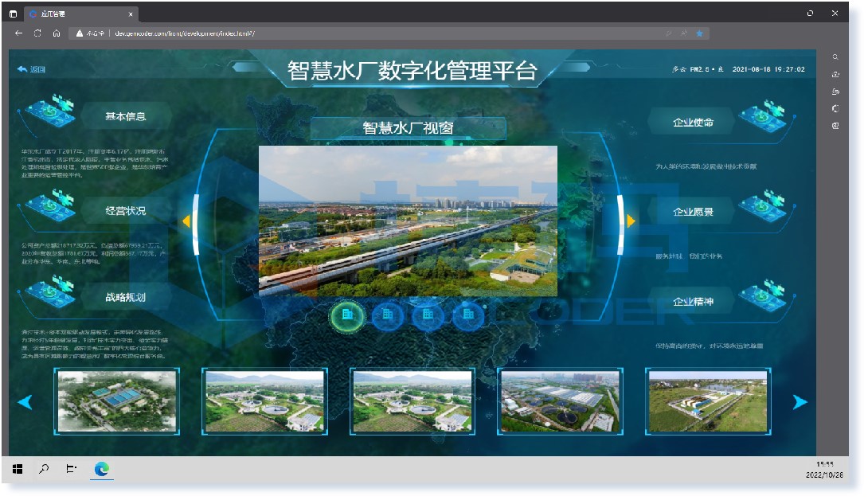
Task: Show next image with yellow right arrow
Action: click(631, 221)
